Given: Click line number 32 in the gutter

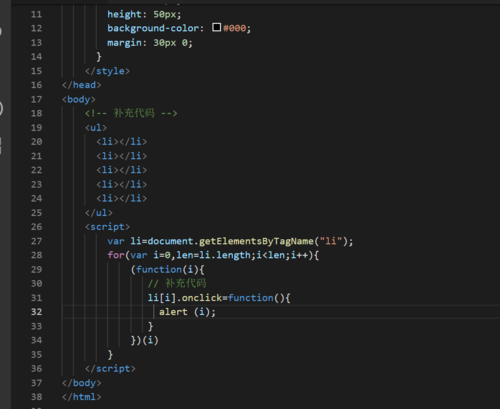Looking at the screenshot, I should (x=37, y=312).
